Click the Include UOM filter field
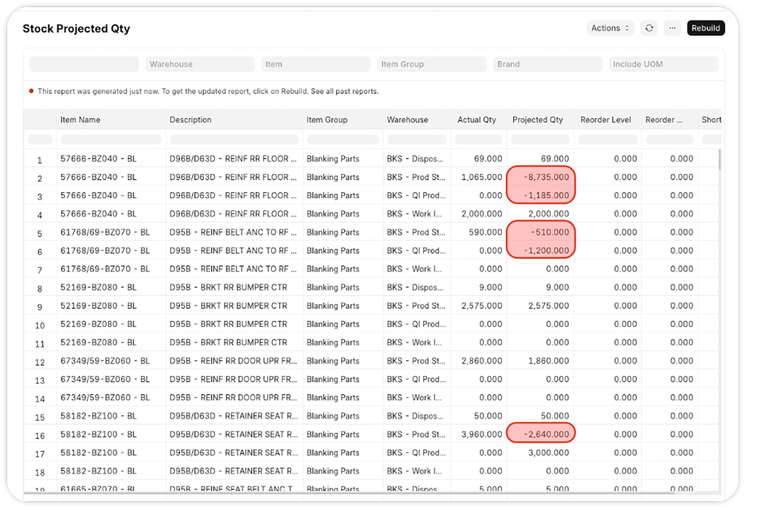The image size is (782, 532). tap(663, 64)
